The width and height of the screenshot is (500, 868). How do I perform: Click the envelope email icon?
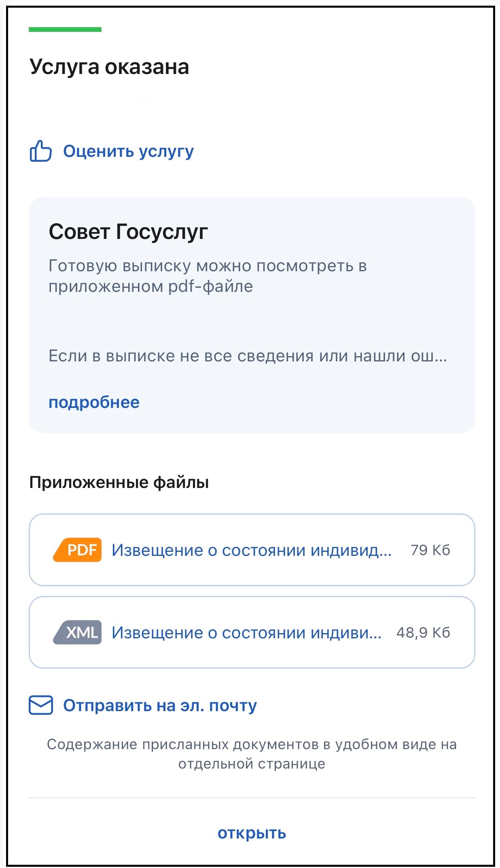[x=41, y=705]
